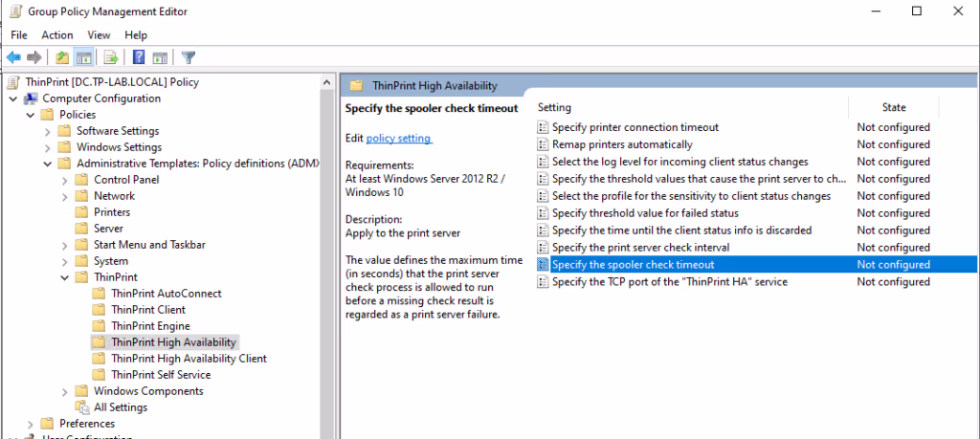Click the policy icon beside 'Specify printer connection timeout'

click(543, 127)
